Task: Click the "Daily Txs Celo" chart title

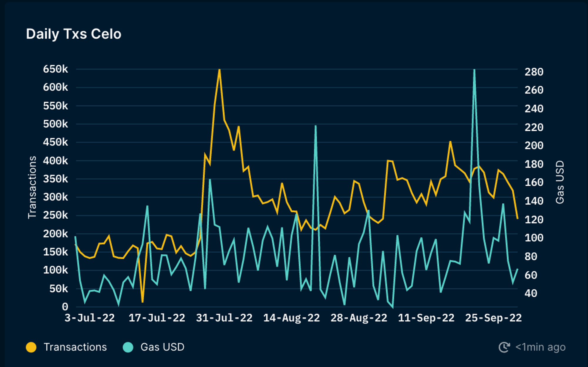Action: pos(73,34)
